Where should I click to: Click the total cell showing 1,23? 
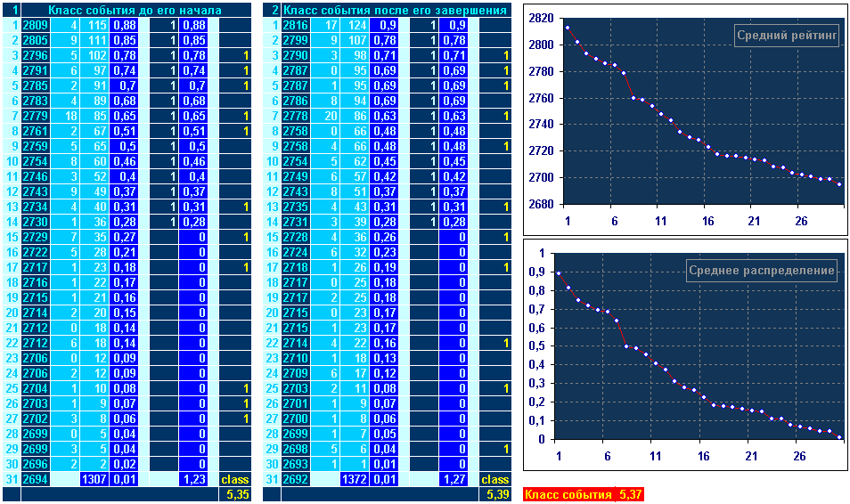(193, 479)
